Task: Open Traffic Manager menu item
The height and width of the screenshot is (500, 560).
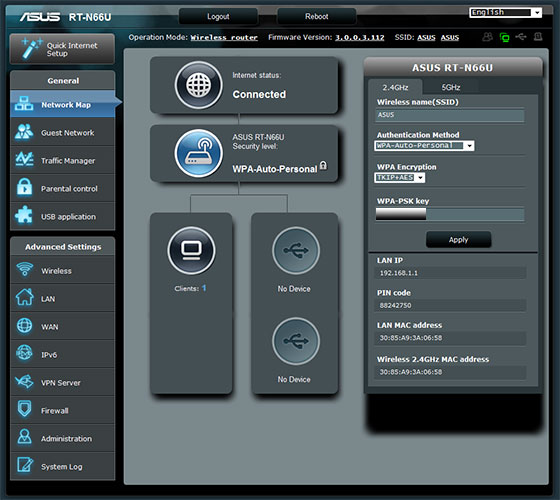Action: point(62,160)
